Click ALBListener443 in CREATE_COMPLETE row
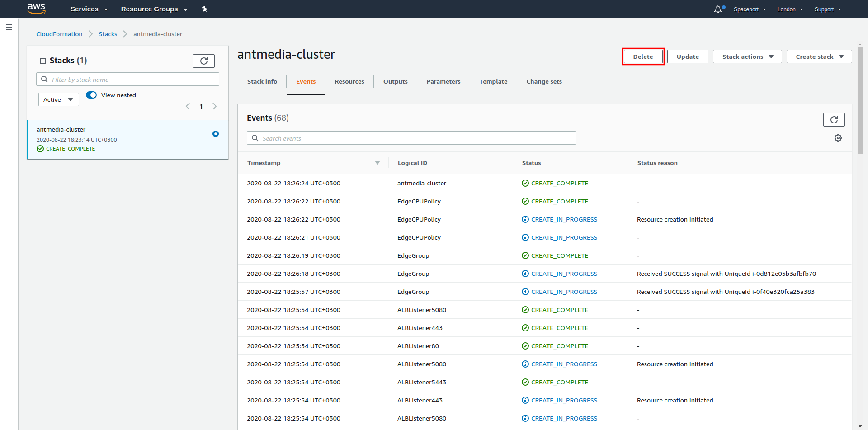This screenshot has height=430, width=868. pyautogui.click(x=420, y=328)
